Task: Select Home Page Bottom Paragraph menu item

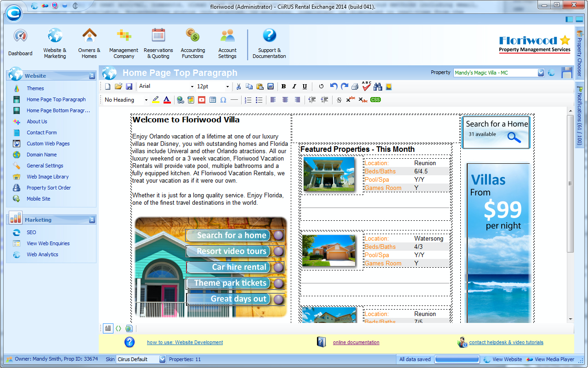Action: tap(58, 110)
